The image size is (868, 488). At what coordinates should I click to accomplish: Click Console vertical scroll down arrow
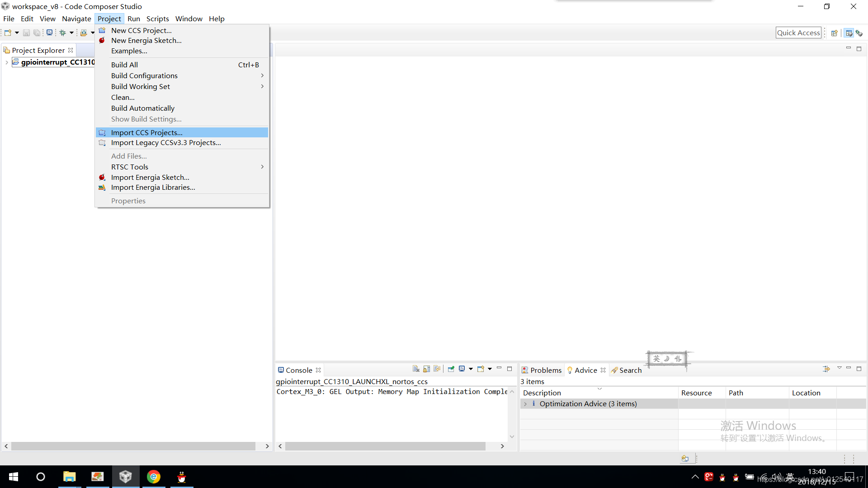pos(512,436)
